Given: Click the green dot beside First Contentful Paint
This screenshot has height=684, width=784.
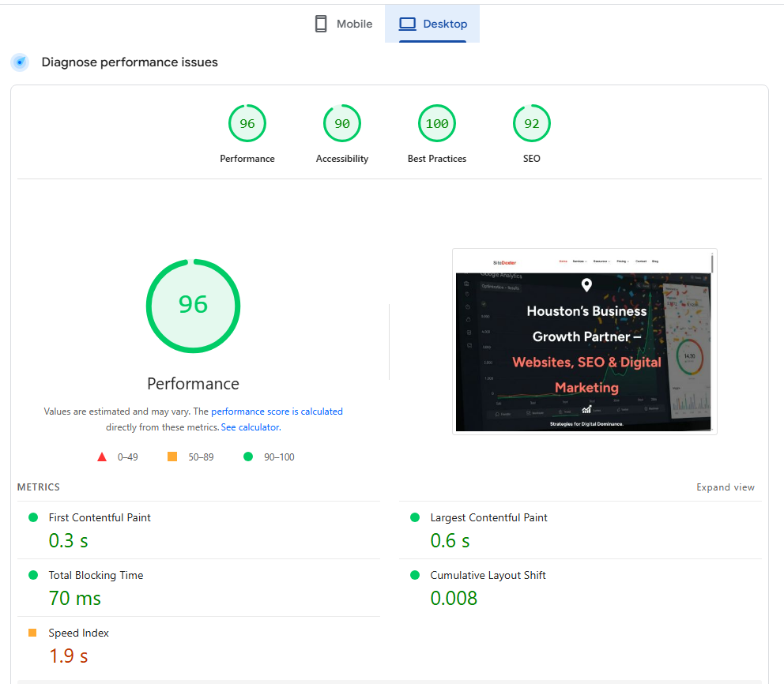Looking at the screenshot, I should [33, 517].
